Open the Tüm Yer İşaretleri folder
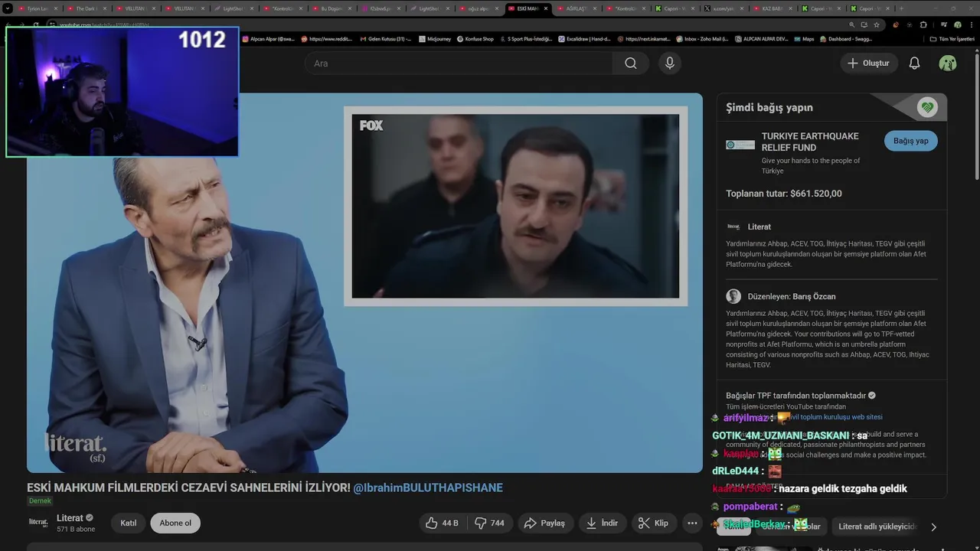The image size is (980, 551). click(952, 39)
